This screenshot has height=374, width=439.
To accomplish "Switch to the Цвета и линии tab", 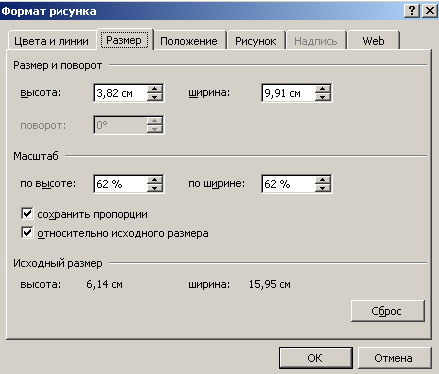I will click(52, 41).
